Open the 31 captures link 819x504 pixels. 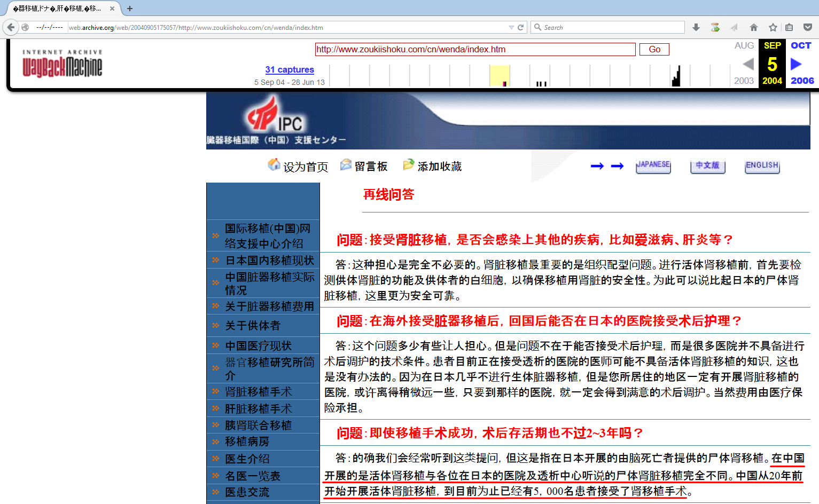click(x=290, y=69)
